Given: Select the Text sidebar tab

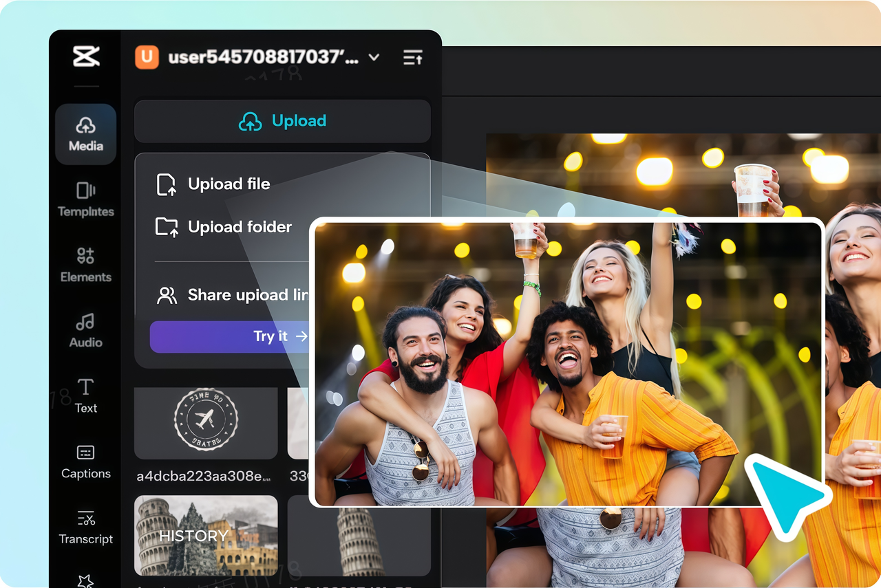Looking at the screenshot, I should point(86,396).
